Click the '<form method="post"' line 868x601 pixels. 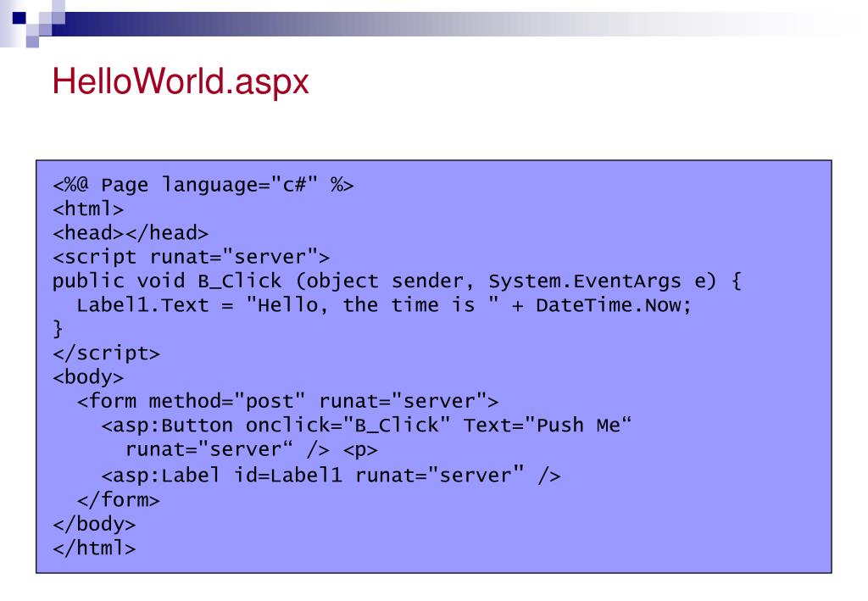tap(288, 401)
